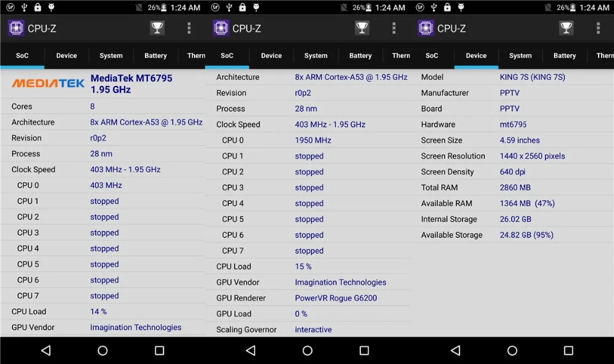
Task: Click the MediaTek logo in the SoC header
Action: 48,83
